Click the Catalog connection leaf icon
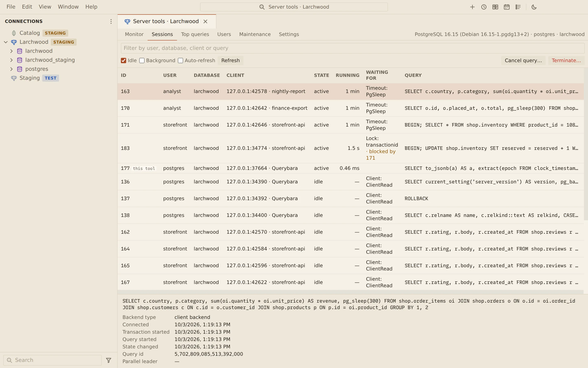This screenshot has height=368, width=588. tap(14, 33)
